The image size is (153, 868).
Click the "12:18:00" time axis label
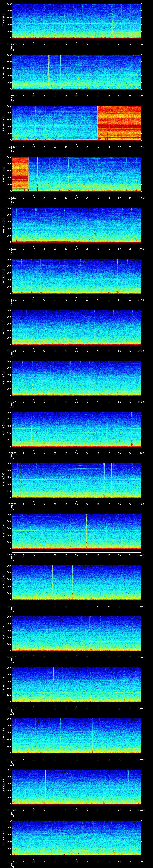(x=12, y=249)
